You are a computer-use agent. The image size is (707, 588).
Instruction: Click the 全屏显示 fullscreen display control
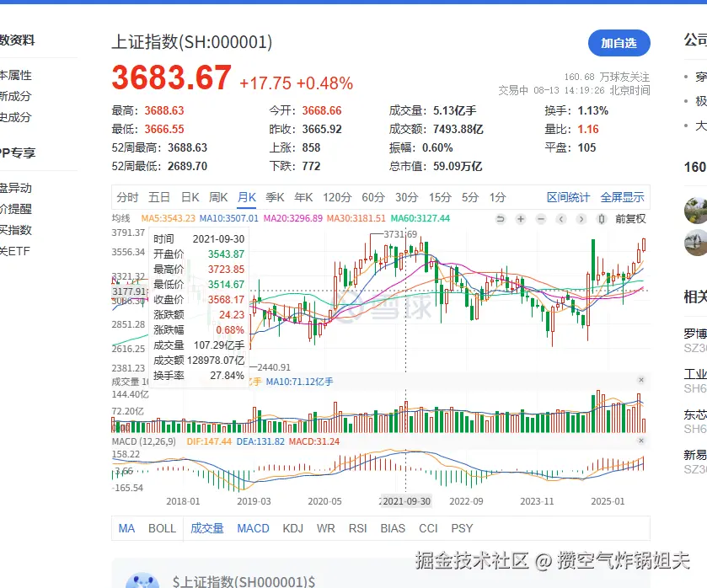624,197
